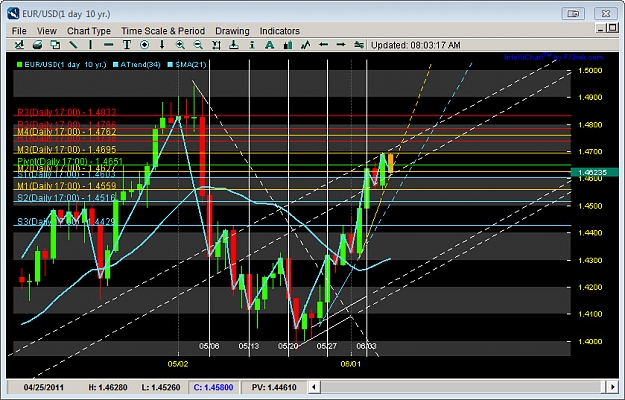Click the vertical scale adjust icon
Screen dimensions: 625x400
[x=216, y=45]
